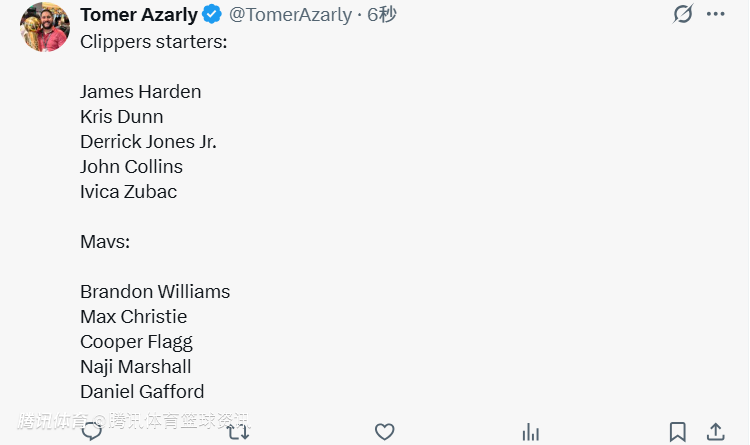Image resolution: width=750 pixels, height=445 pixels.
Task: Reply to Tomer Azarly's tweet
Action: coord(92,432)
